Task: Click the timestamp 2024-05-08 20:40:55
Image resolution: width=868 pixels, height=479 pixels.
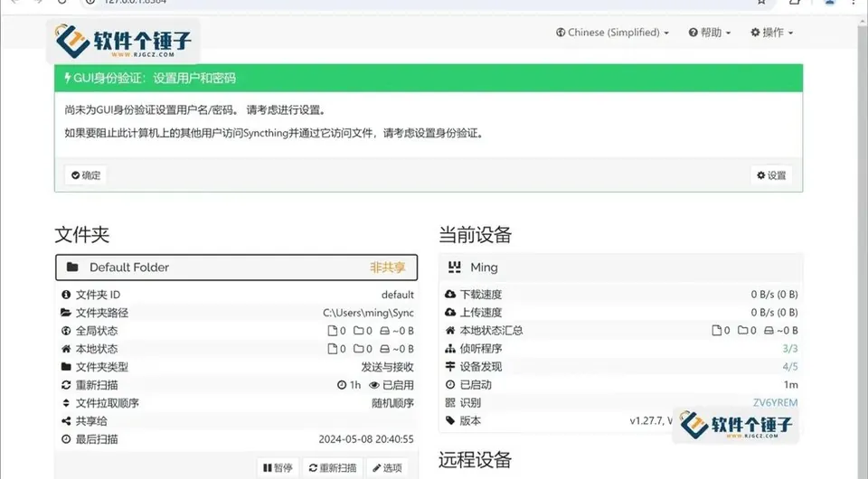Action: click(x=366, y=439)
